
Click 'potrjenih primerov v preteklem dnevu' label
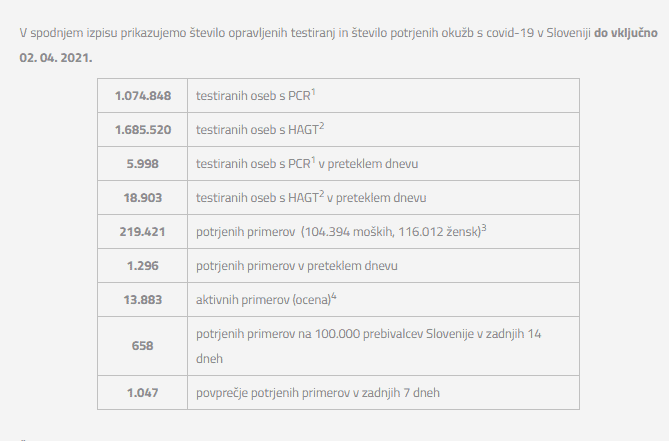tap(297, 266)
